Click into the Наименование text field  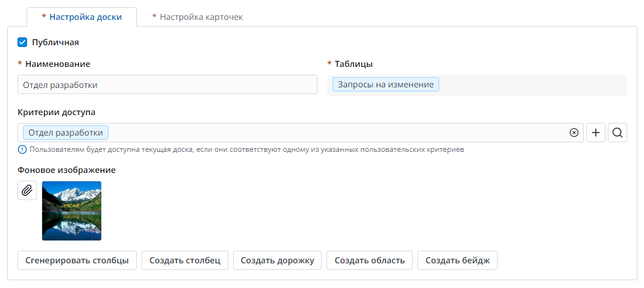(167, 85)
